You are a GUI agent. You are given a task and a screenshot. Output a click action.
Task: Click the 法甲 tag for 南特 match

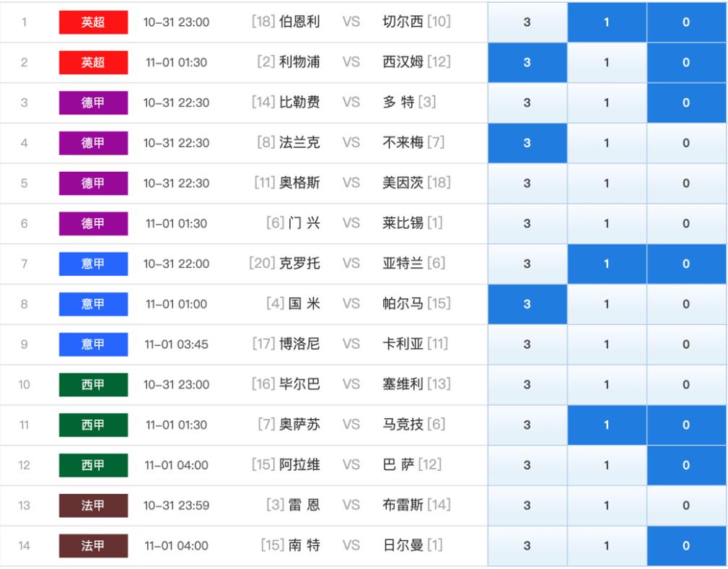[x=93, y=546]
